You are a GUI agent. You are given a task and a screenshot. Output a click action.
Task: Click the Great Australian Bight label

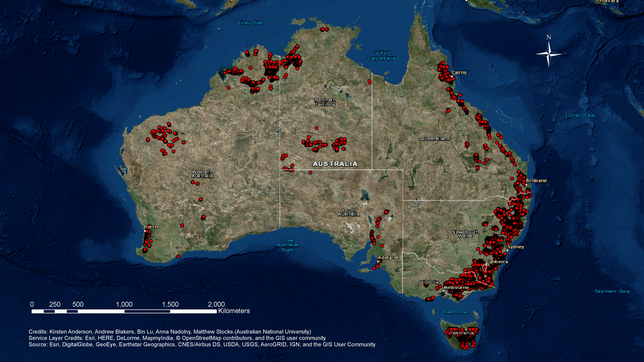pos(288,245)
